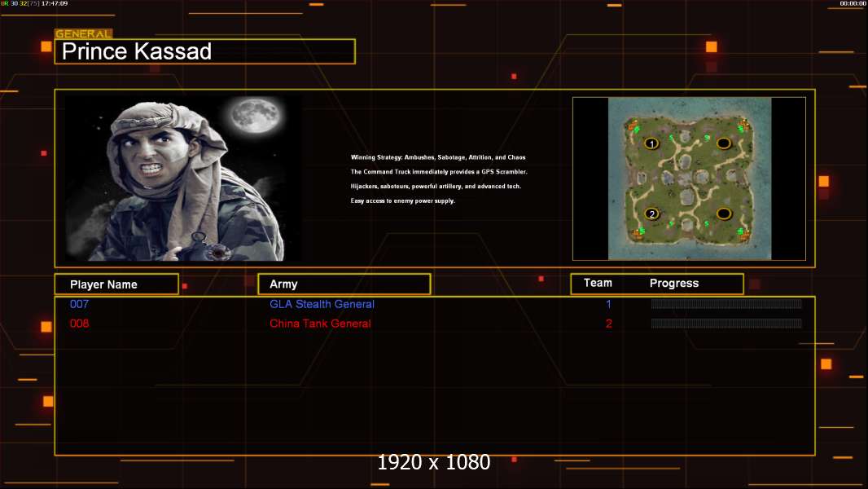The height and width of the screenshot is (489, 868).
Task: Click team number 1 for player 007
Action: click(608, 304)
